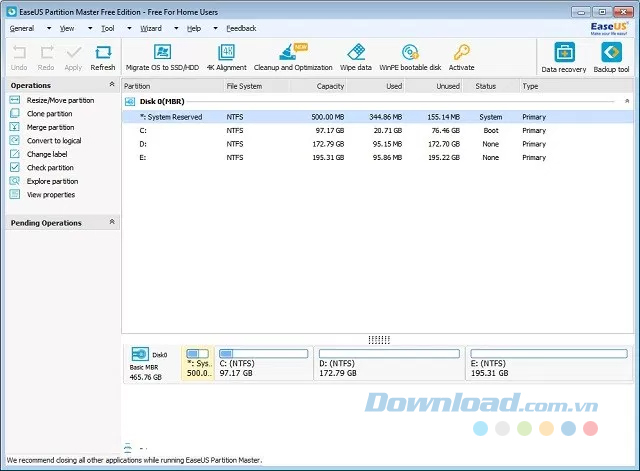Choose Merge partition operation
The width and height of the screenshot is (640, 471).
point(51,127)
